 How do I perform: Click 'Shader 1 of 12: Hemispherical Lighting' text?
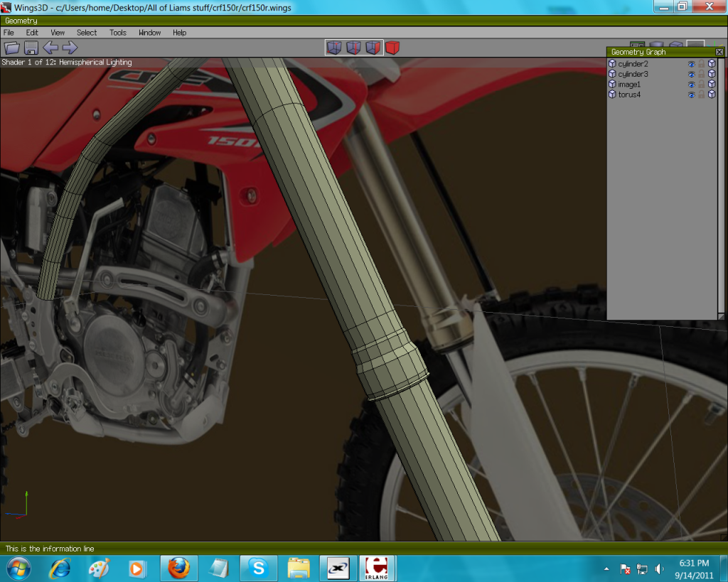(67, 63)
